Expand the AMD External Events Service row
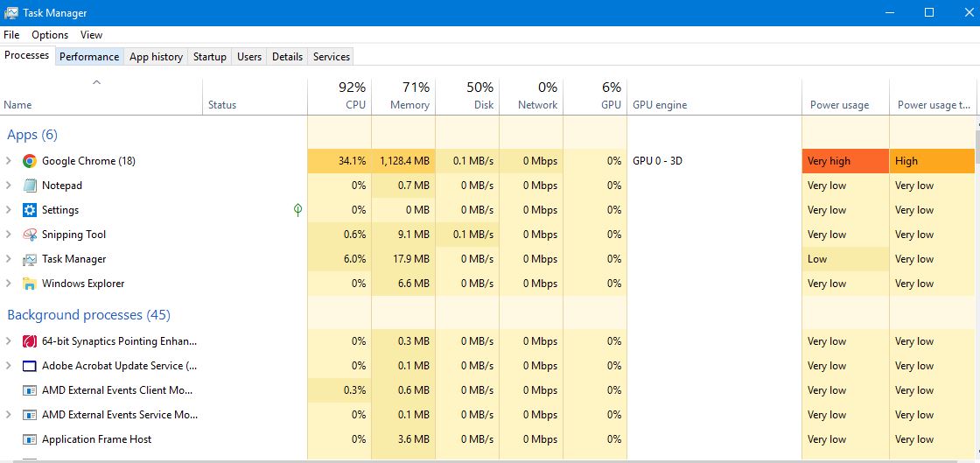Image resolution: width=980 pixels, height=463 pixels. [9, 415]
